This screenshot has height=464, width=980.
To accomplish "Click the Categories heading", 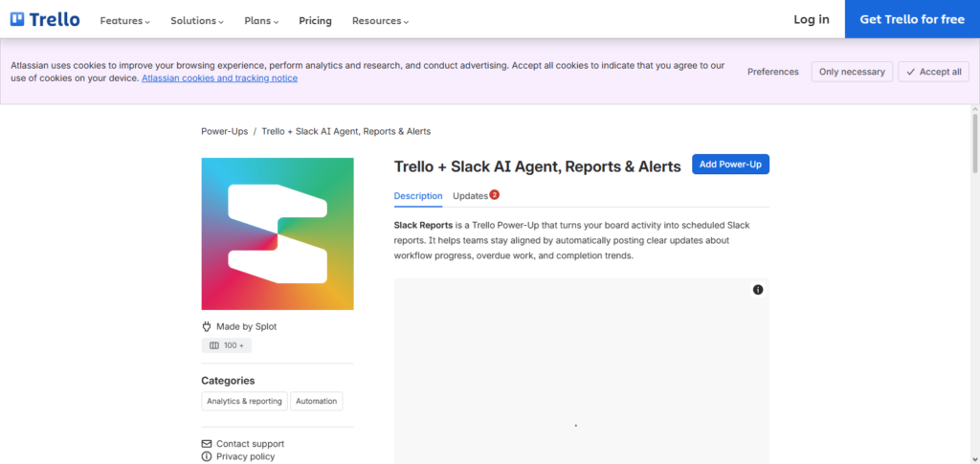I will tap(228, 381).
